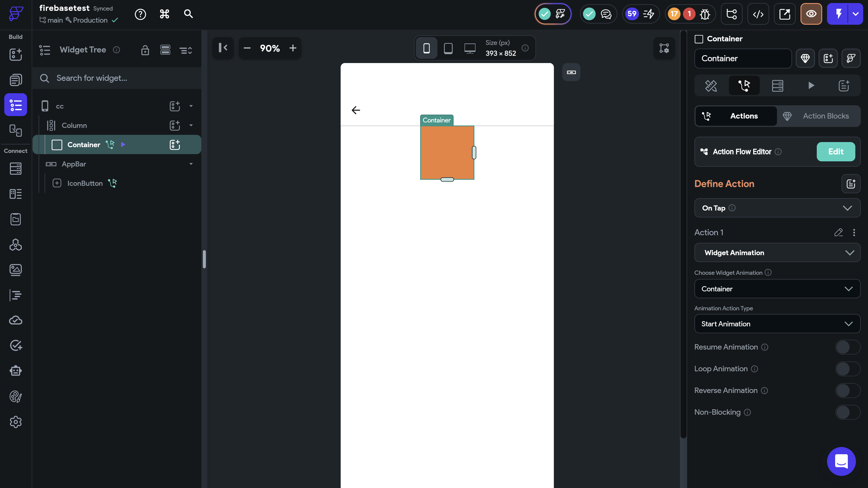Expand the Widget Animation action dropdown
This screenshot has height=488, width=868.
[777, 253]
